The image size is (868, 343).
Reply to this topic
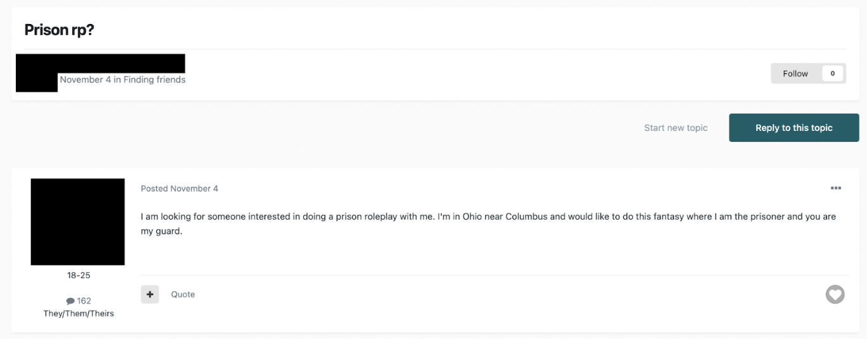(793, 128)
